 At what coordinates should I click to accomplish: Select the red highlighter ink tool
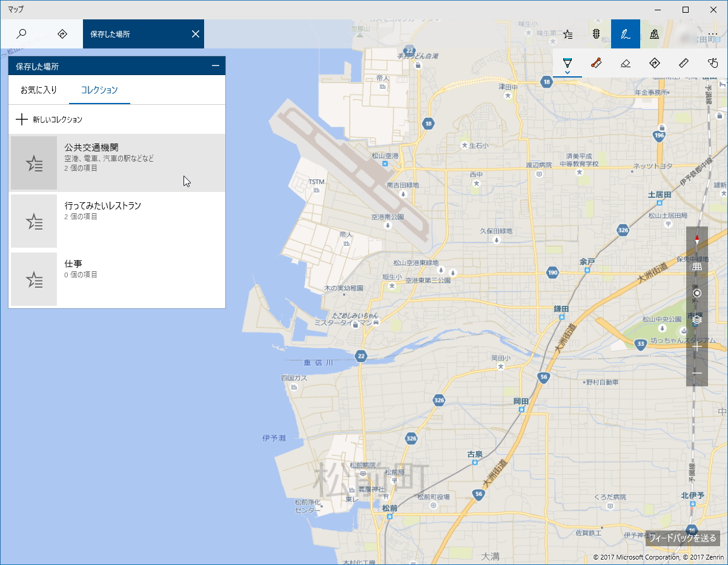click(597, 63)
